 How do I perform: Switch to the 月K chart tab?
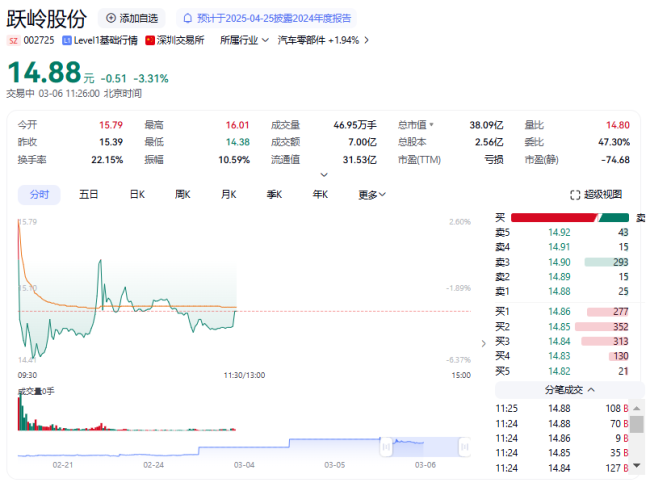(228, 194)
